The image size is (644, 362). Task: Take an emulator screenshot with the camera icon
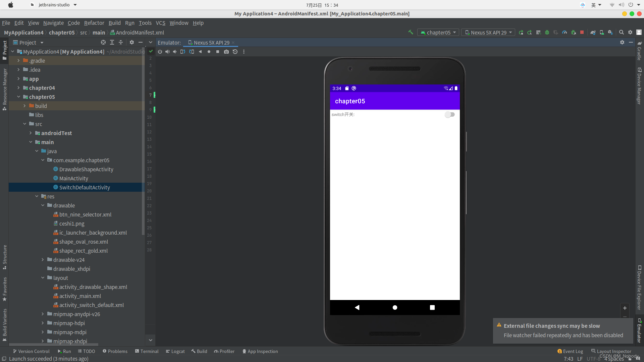pyautogui.click(x=226, y=52)
